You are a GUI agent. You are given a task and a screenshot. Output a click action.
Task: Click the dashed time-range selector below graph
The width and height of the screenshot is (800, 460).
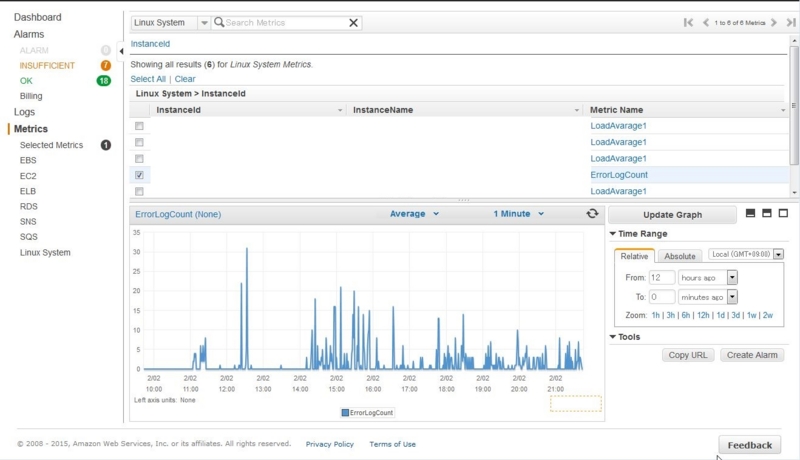pyautogui.click(x=576, y=403)
